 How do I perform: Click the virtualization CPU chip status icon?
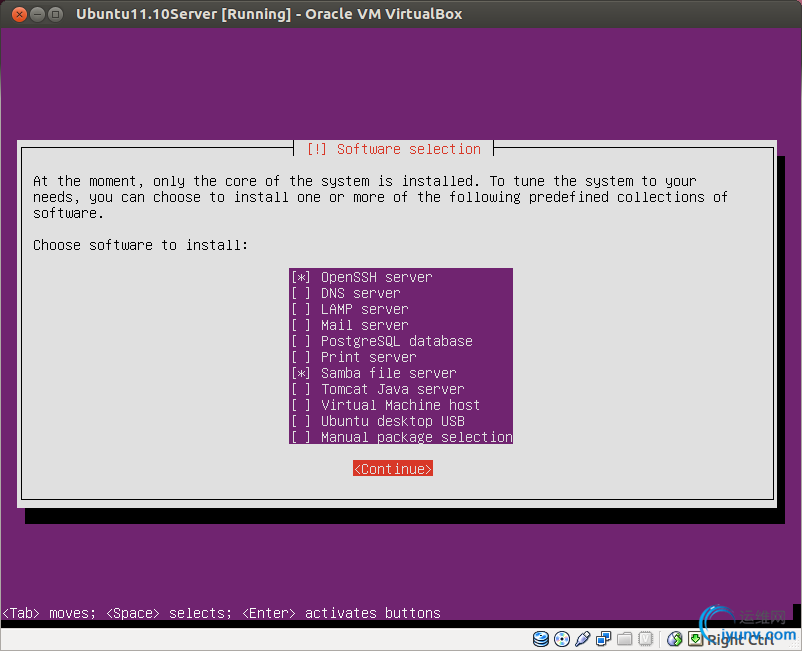click(645, 639)
